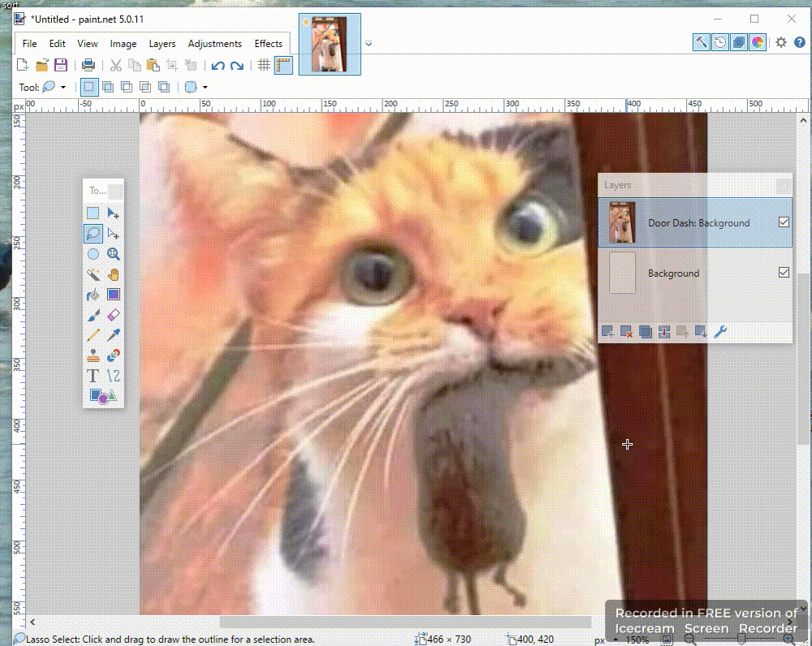This screenshot has width=812, height=646.
Task: Merge layer down in Layers panel
Action: pyautogui.click(x=664, y=332)
